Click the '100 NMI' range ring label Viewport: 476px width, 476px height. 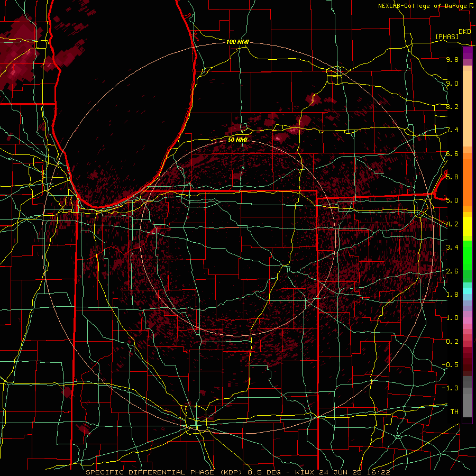[x=237, y=42]
